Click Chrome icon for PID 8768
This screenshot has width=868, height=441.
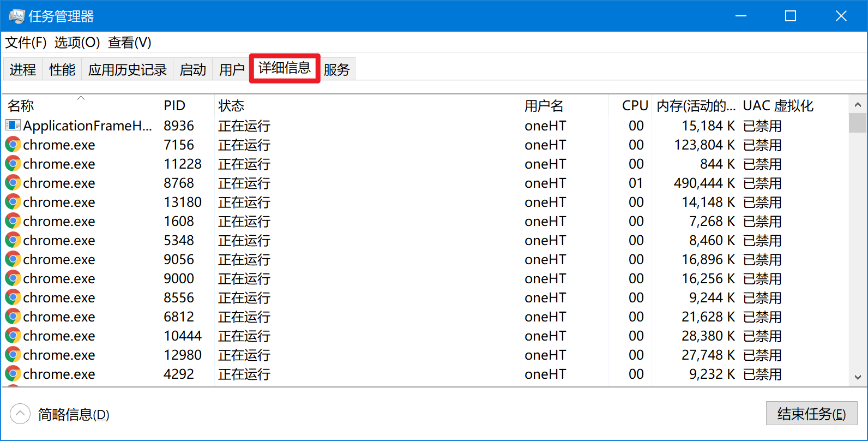[13, 183]
